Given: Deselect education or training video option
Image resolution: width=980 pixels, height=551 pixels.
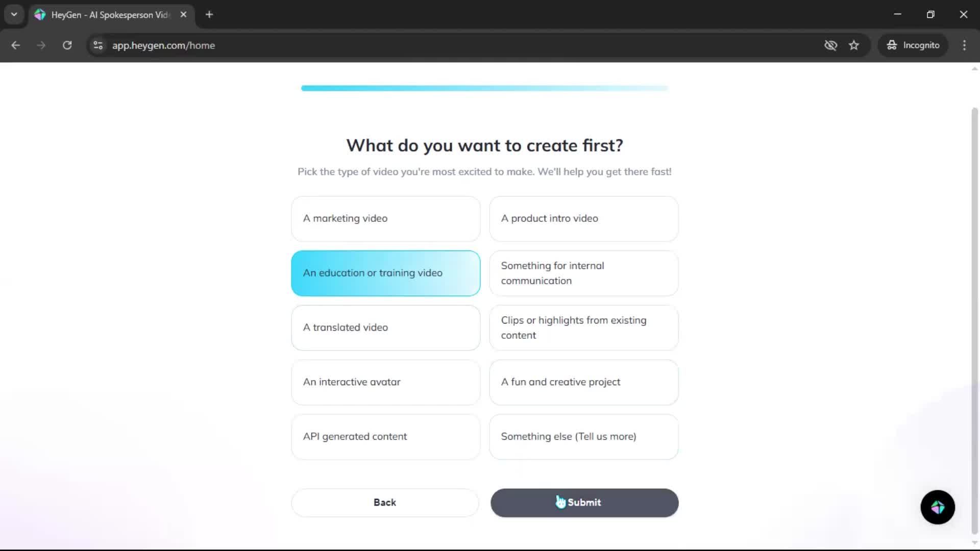Looking at the screenshot, I should 385,273.
